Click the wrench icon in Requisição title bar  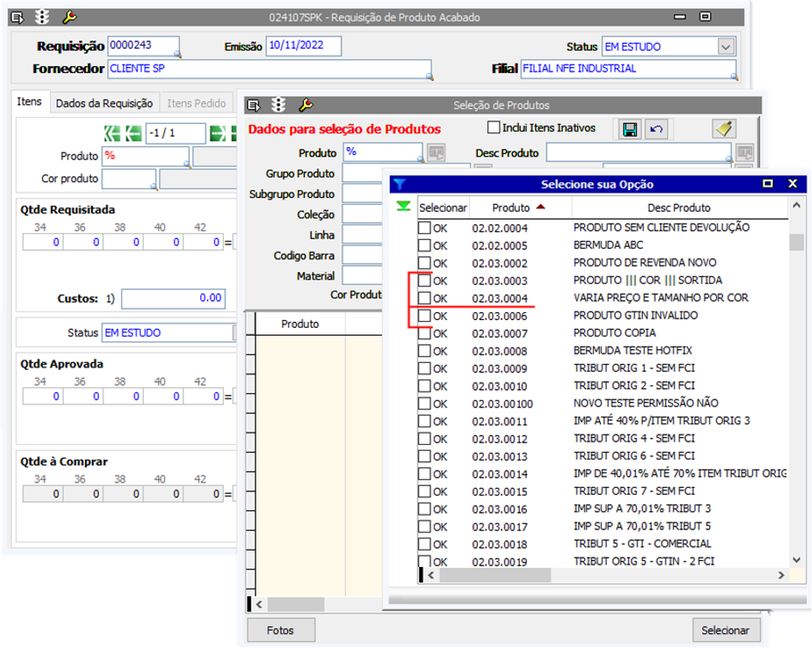click(69, 16)
